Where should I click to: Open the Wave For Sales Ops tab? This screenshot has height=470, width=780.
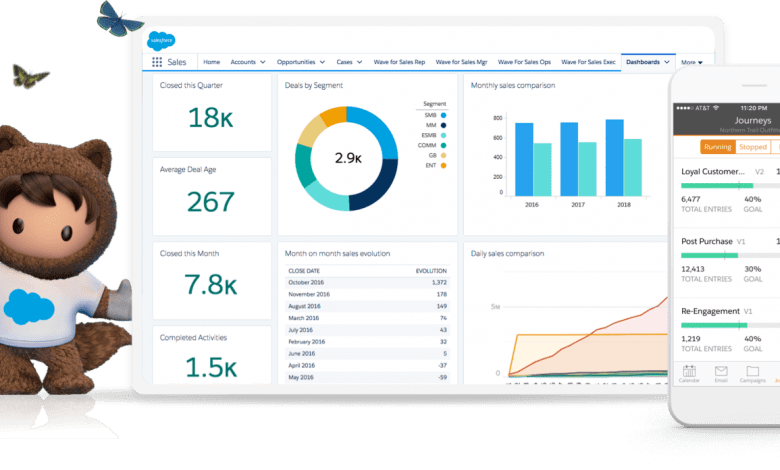tap(524, 62)
